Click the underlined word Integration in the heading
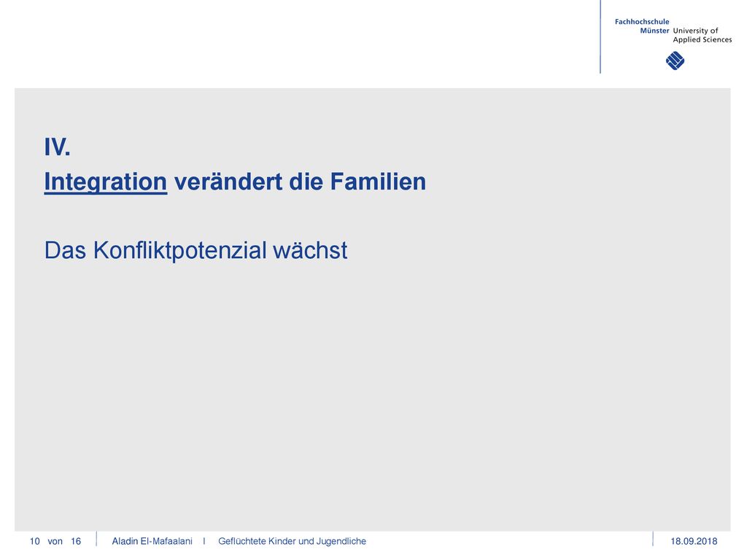The image size is (747, 560). coord(105,182)
